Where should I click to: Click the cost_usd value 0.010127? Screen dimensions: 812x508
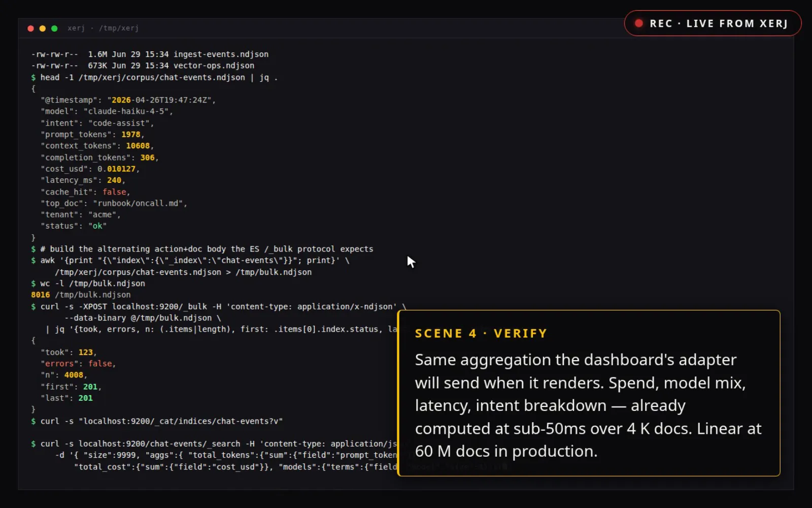click(x=116, y=169)
